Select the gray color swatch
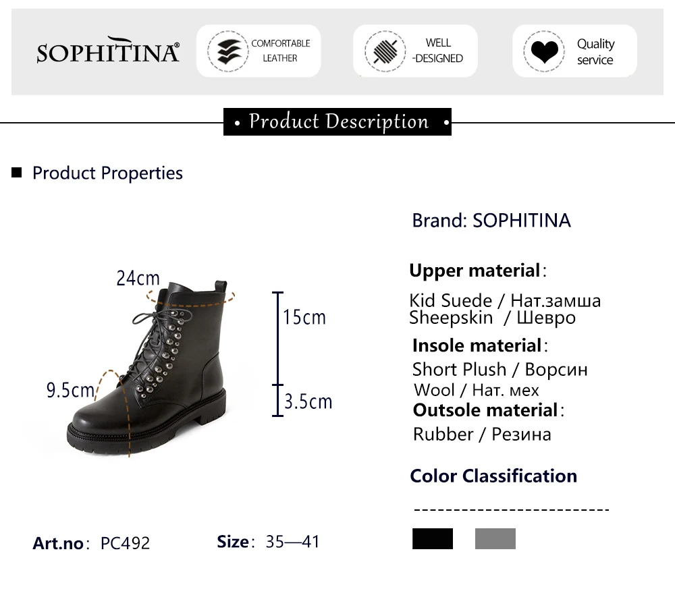The image size is (675, 616). (x=495, y=538)
